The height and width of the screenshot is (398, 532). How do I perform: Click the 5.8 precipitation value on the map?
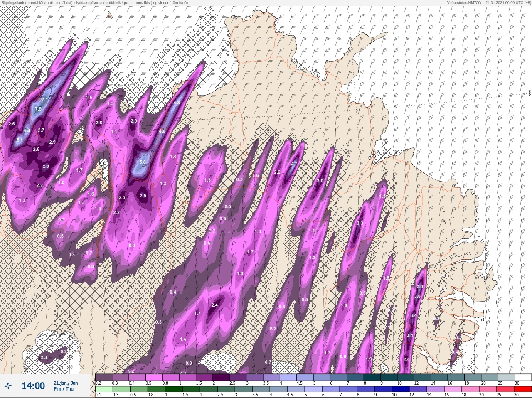click(x=143, y=162)
